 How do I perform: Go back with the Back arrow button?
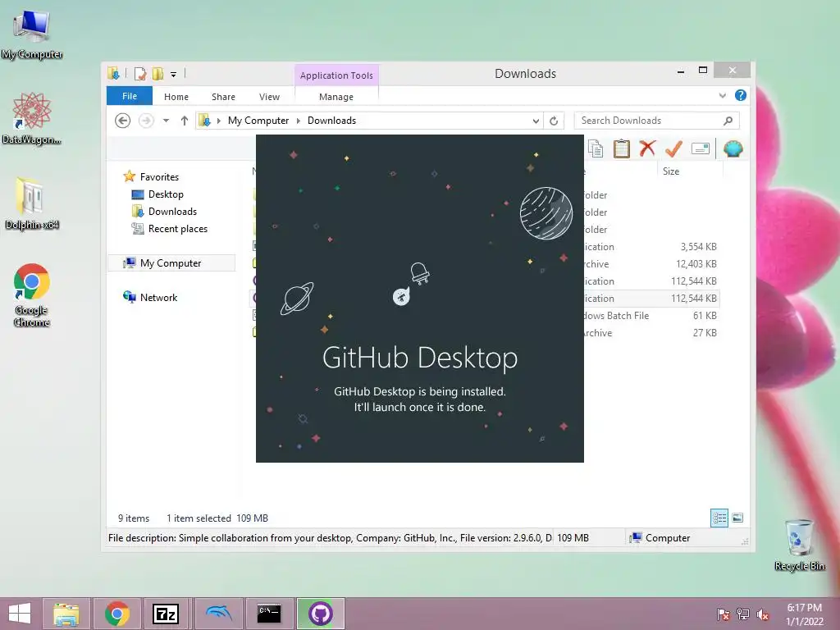point(123,121)
